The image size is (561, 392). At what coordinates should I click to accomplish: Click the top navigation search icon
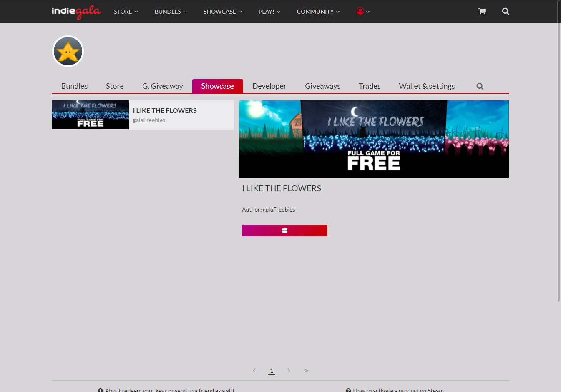[506, 11]
